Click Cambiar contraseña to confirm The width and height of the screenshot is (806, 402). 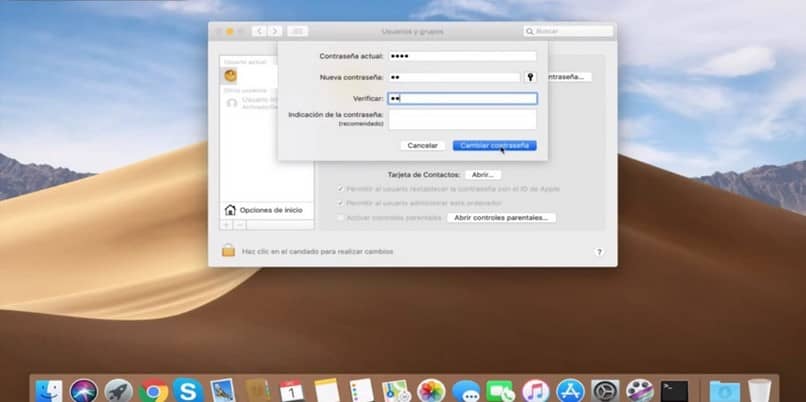494,145
